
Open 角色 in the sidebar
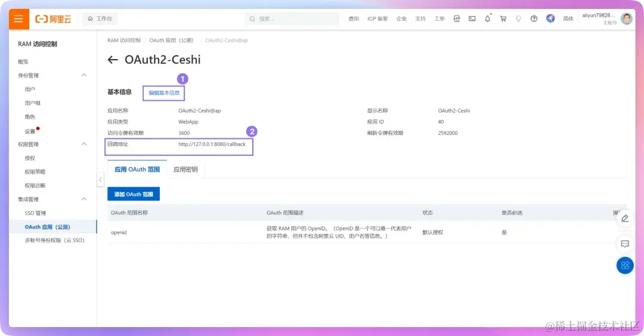pyautogui.click(x=30, y=117)
